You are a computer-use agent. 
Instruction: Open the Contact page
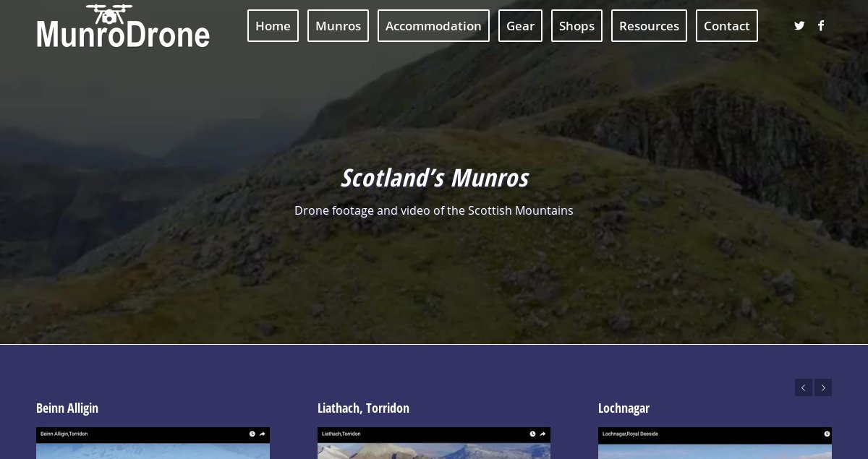[726, 26]
